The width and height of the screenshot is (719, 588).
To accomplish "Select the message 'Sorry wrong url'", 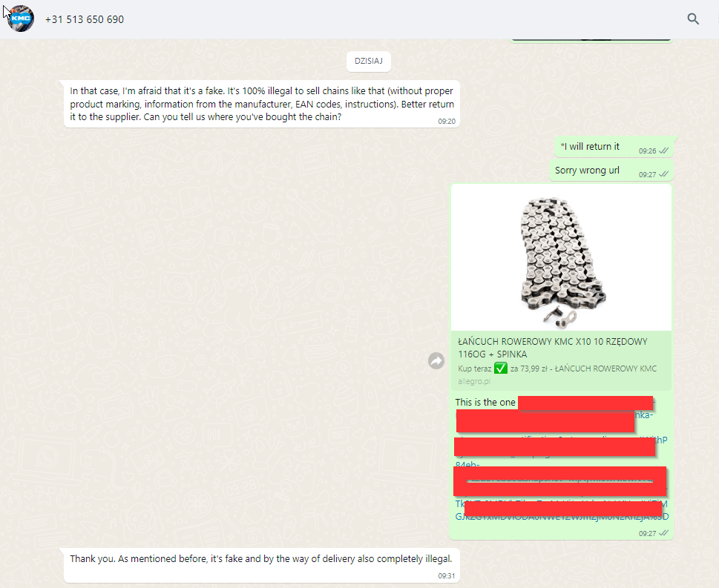I will coord(611,171).
